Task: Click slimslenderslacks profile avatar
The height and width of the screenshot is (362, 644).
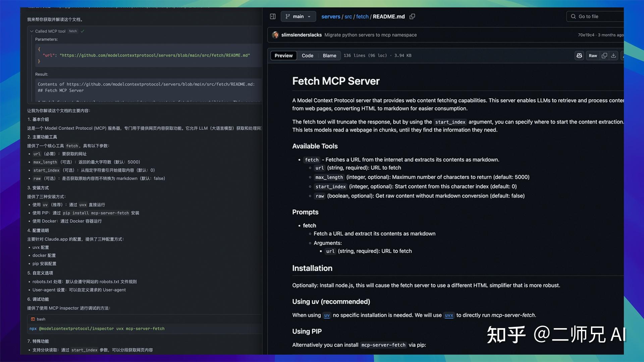Action: point(276,35)
